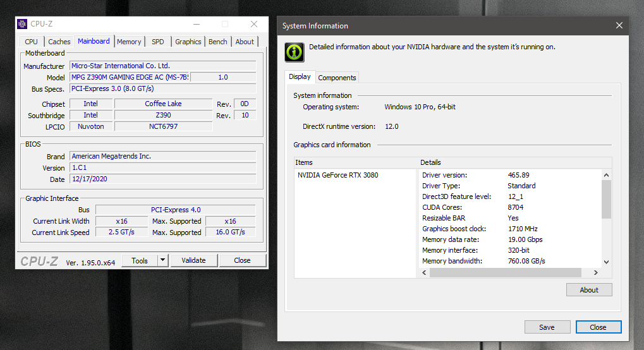644x350 pixels.
Task: Select NVIDIA GeForce RTX 3080 in Items list
Action: 338,175
